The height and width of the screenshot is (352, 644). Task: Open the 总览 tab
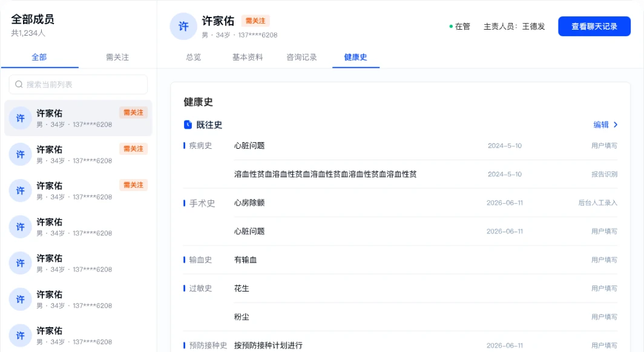tap(194, 57)
